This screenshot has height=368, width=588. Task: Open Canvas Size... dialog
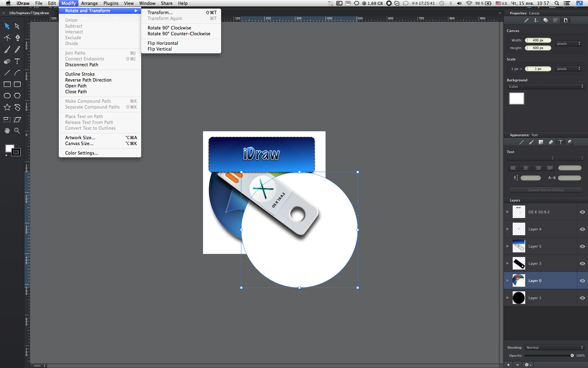(x=79, y=144)
